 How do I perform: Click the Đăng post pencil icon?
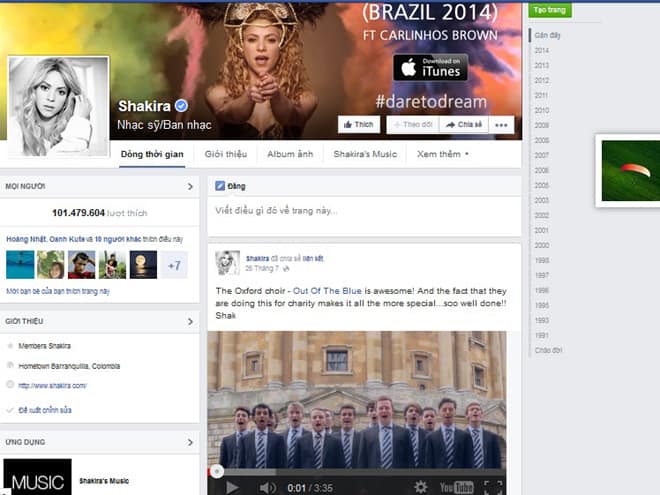click(x=220, y=186)
